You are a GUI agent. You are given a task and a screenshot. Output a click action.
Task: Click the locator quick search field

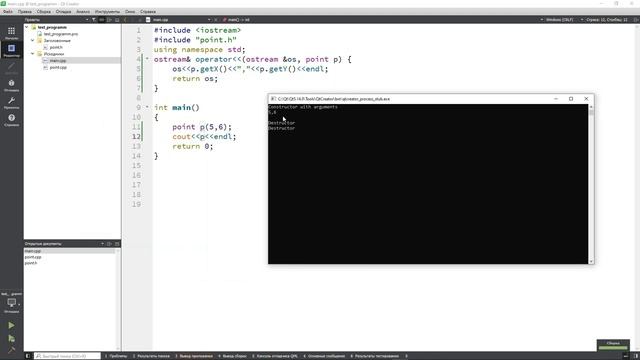coord(67,356)
